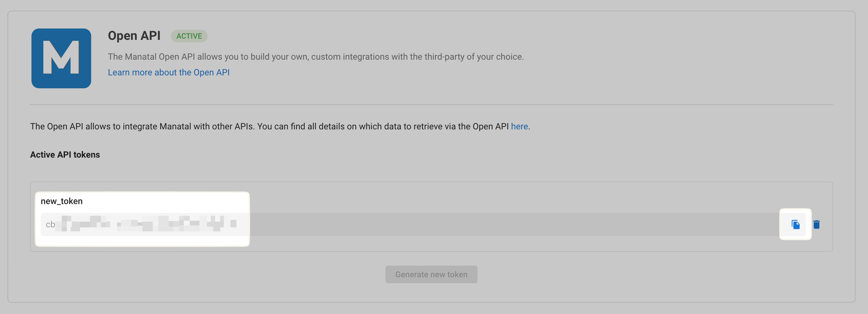Click the "cb" prefix of the token

click(x=50, y=224)
